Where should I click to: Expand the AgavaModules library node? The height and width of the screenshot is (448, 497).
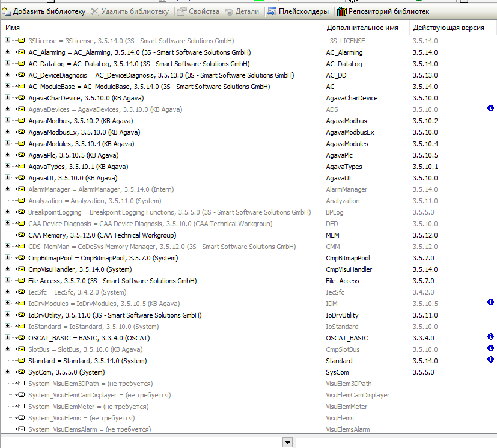click(x=7, y=143)
